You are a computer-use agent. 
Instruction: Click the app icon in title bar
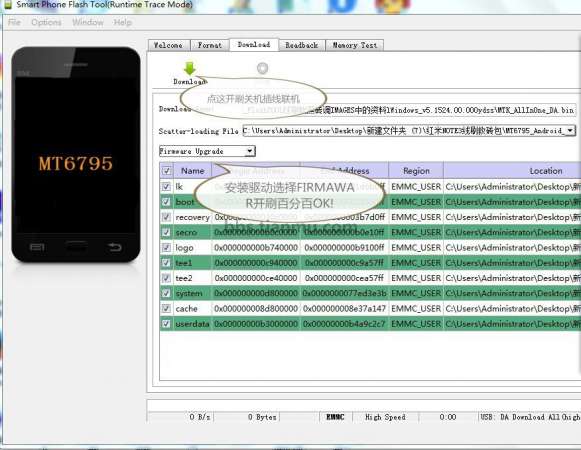[7, 5]
